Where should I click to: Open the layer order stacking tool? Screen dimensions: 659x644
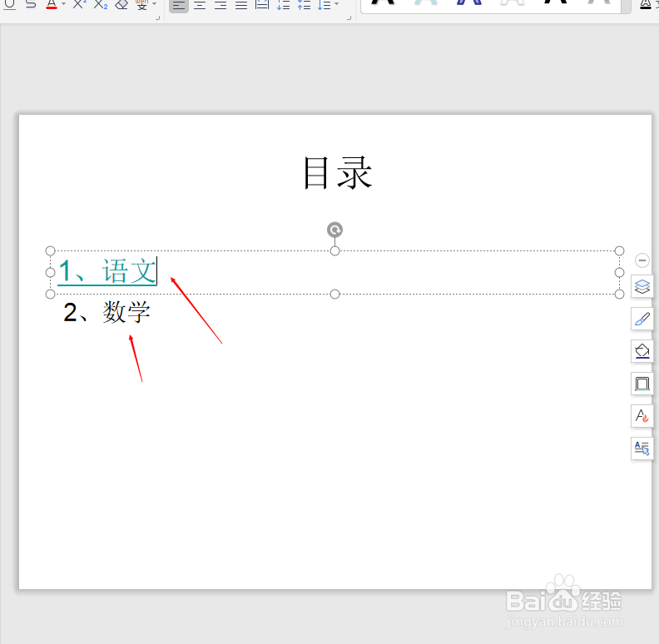[642, 287]
